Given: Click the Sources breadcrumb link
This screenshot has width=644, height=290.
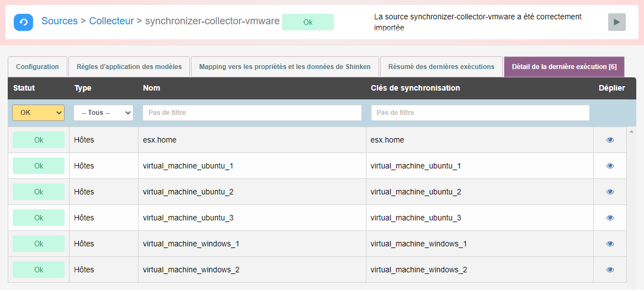Looking at the screenshot, I should [60, 21].
